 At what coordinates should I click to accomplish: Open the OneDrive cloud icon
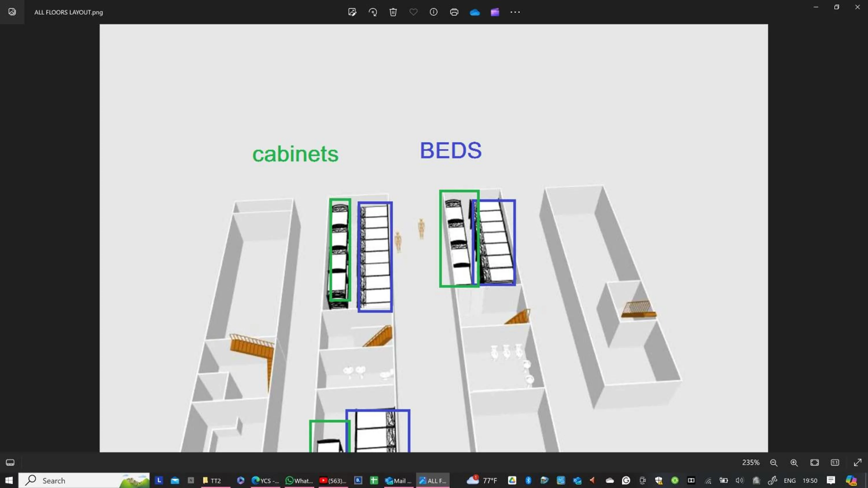[x=475, y=12]
